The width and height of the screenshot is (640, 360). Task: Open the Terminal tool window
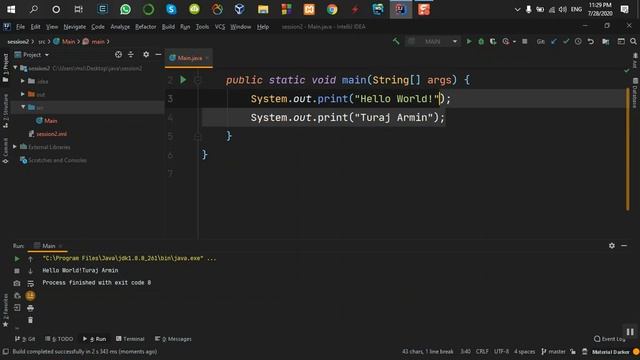[130, 339]
